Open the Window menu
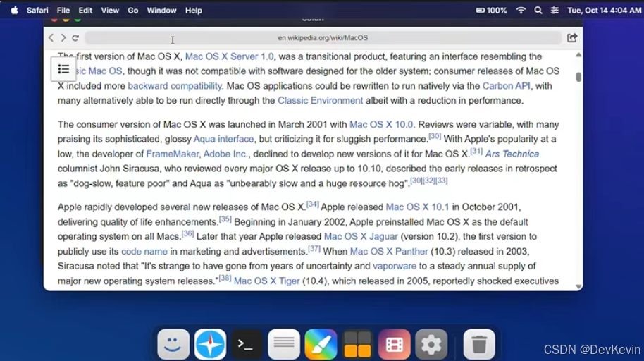644x361 pixels. point(161,11)
